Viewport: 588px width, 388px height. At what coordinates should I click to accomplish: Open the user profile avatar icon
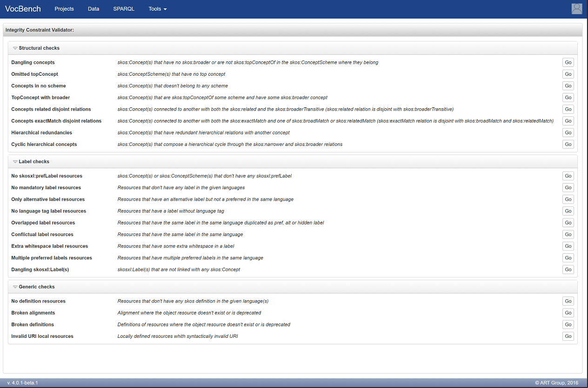(x=577, y=9)
